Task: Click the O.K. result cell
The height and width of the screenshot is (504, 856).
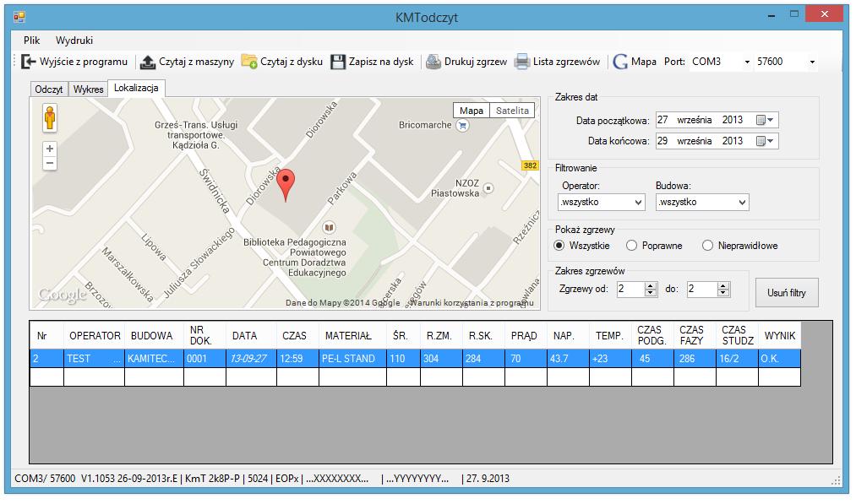Action: pyautogui.click(x=780, y=359)
